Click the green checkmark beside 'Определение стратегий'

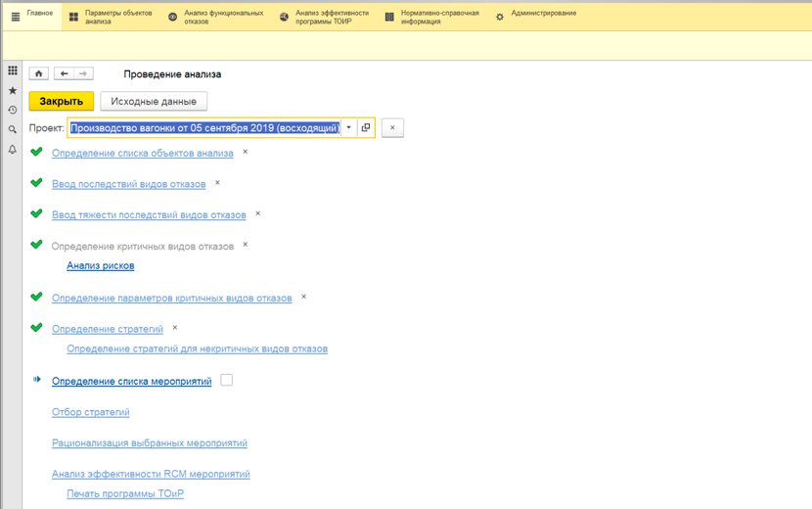(36, 328)
